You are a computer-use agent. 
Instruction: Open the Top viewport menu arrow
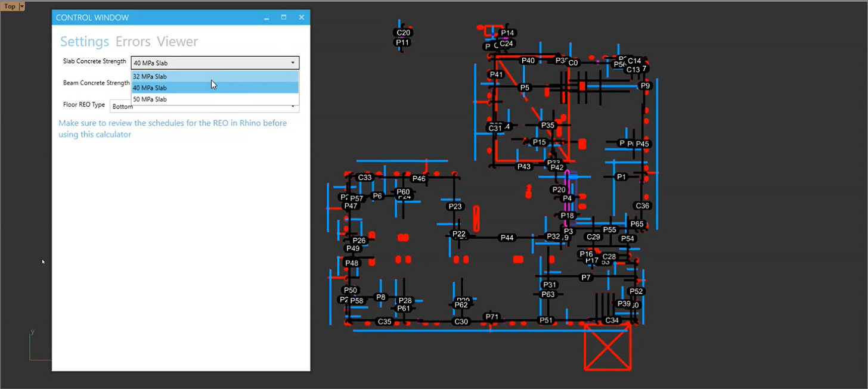click(22, 6)
